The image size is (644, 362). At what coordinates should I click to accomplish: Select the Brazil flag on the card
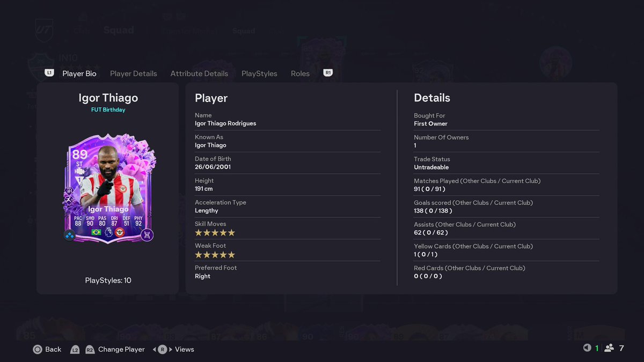coord(97,232)
